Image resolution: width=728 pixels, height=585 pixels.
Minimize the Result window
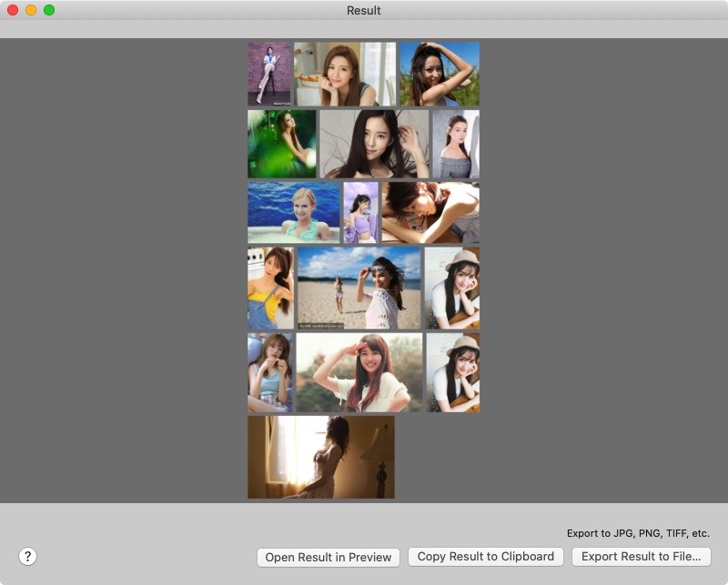click(31, 10)
